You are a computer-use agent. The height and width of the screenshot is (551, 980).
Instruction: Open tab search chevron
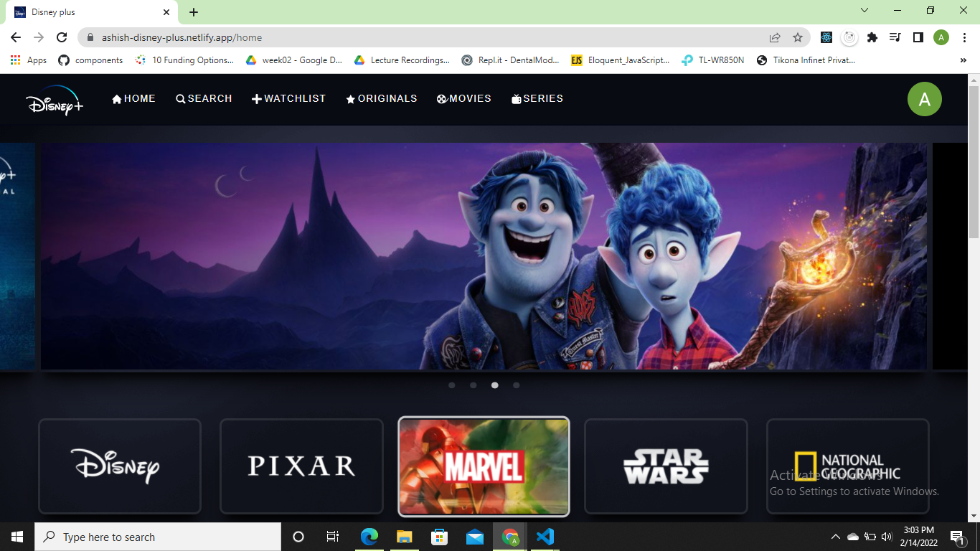click(864, 11)
